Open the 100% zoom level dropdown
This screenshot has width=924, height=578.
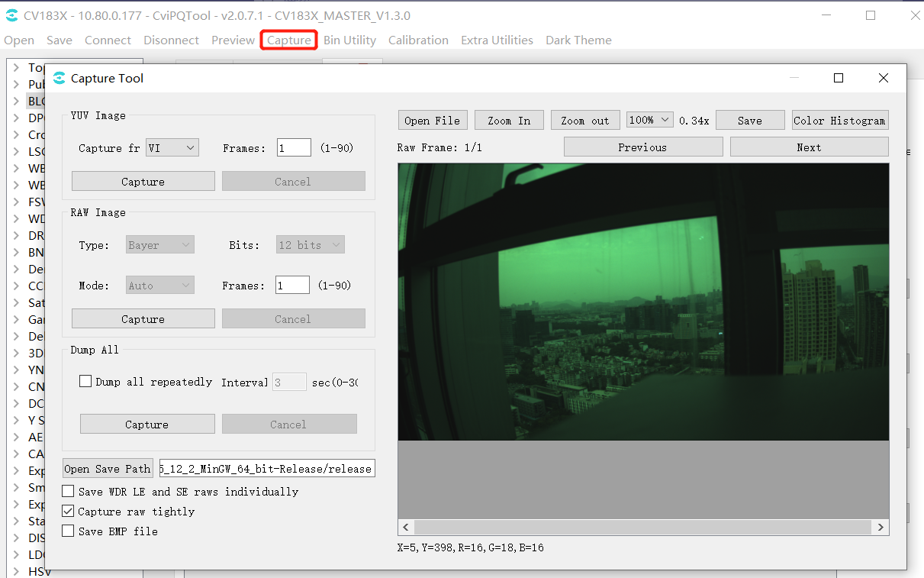point(649,120)
